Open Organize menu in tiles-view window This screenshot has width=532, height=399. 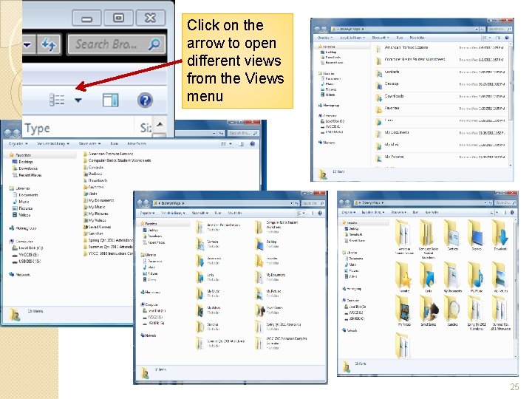coord(147,213)
